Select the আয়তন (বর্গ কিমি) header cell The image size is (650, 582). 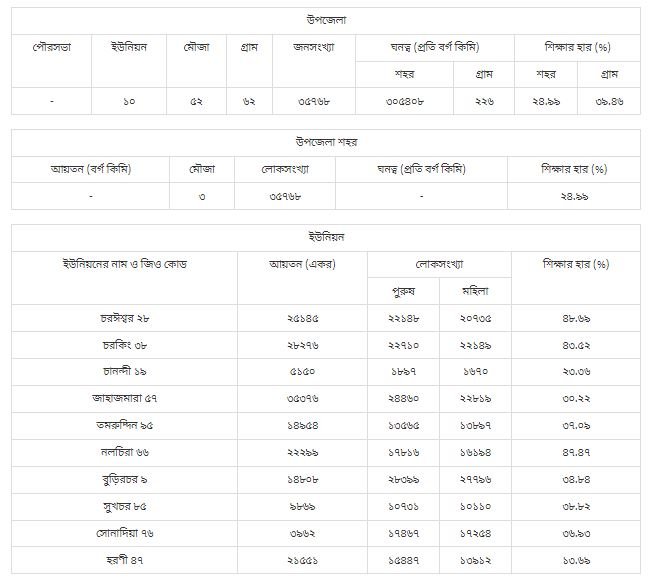(91, 168)
